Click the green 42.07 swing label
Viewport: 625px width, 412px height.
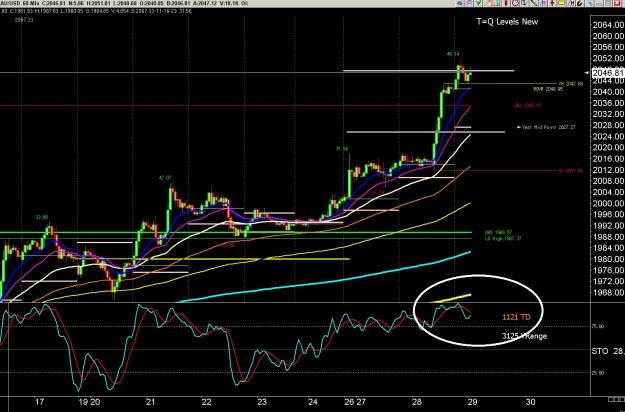[x=165, y=178]
